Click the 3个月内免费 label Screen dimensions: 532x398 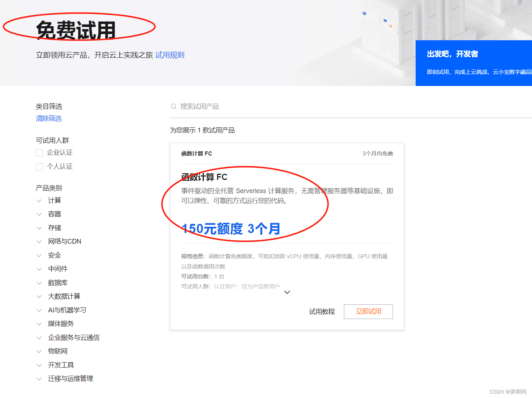378,154
